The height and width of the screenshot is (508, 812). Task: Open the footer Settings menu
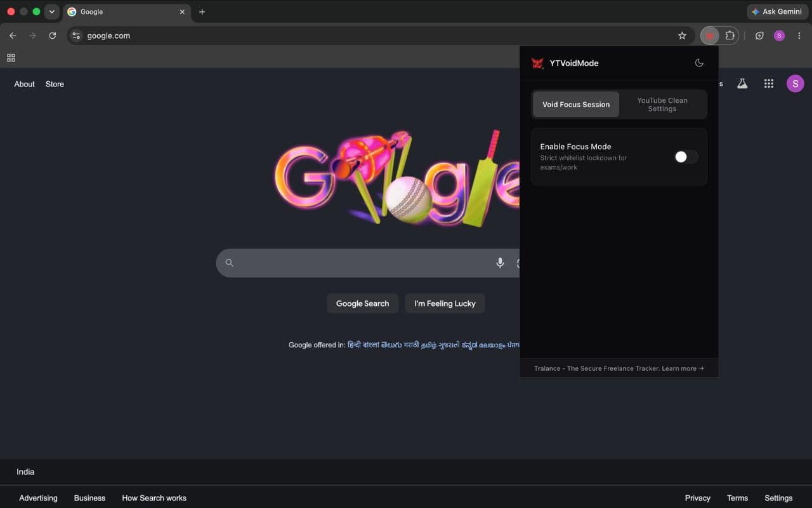click(x=778, y=498)
